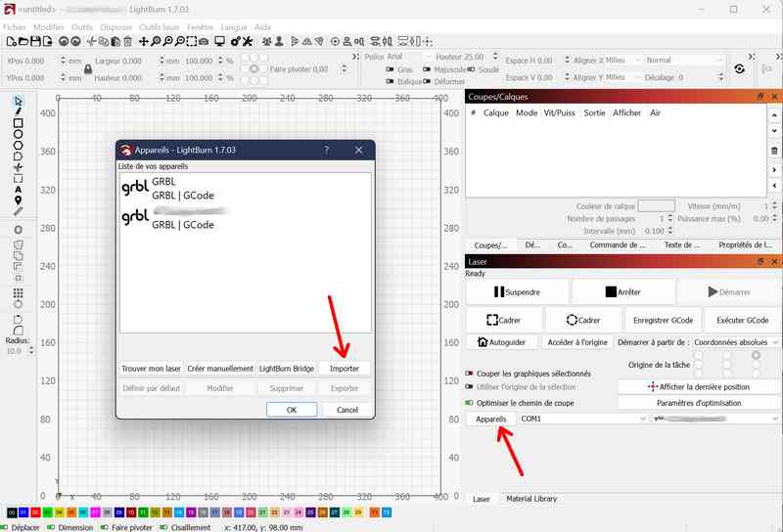Viewport: 783px width, 532px height.
Task: Choose the rectangle drawing tool
Action: click(x=18, y=123)
